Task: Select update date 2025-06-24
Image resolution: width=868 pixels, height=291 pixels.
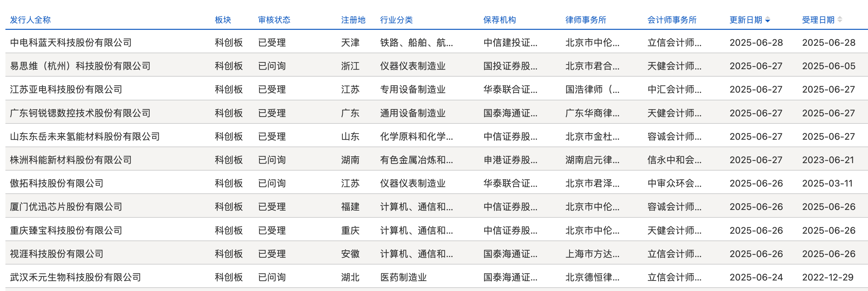Action: point(756,277)
